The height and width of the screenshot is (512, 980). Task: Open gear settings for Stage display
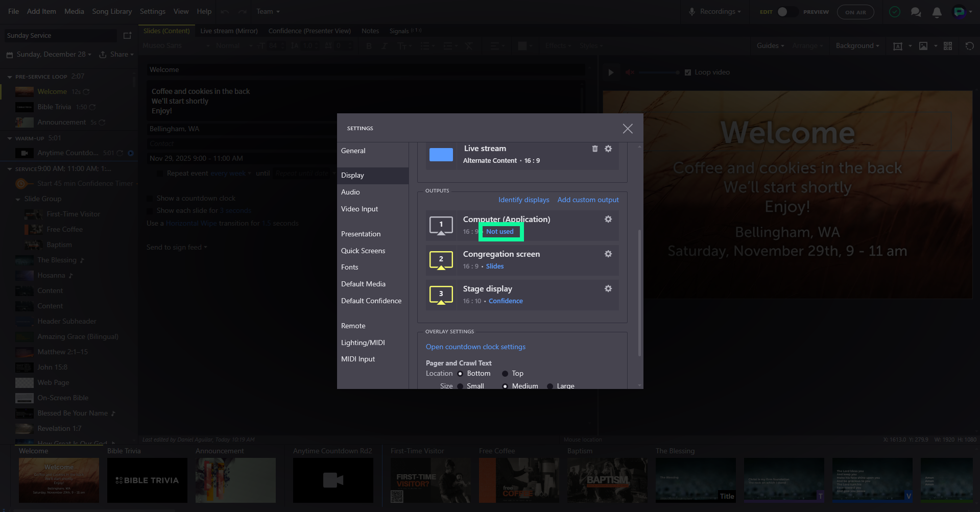[x=608, y=288]
